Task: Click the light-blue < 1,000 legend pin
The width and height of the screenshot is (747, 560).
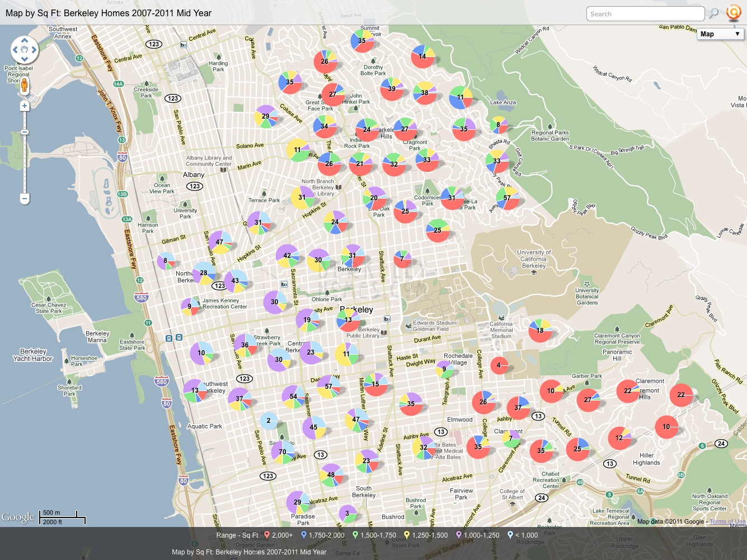Action: tap(510, 535)
